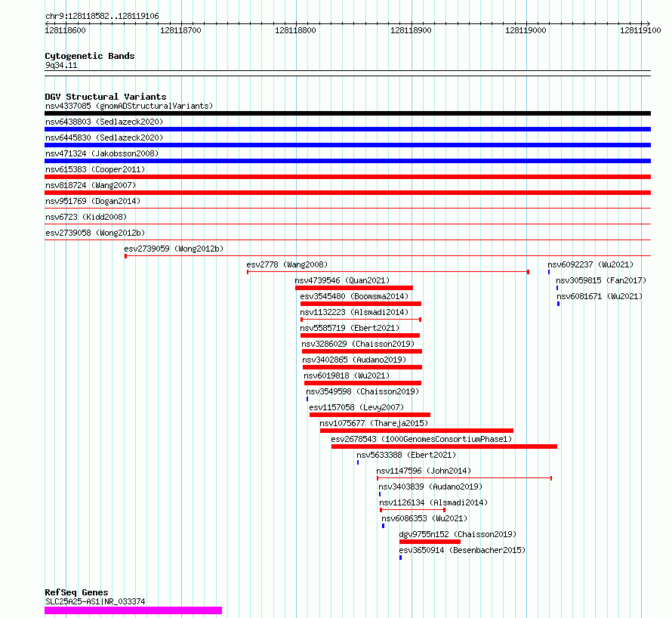Open nsv6438803 (Sedlazeck2020) variant label
The height and width of the screenshot is (618, 672).
click(x=104, y=122)
